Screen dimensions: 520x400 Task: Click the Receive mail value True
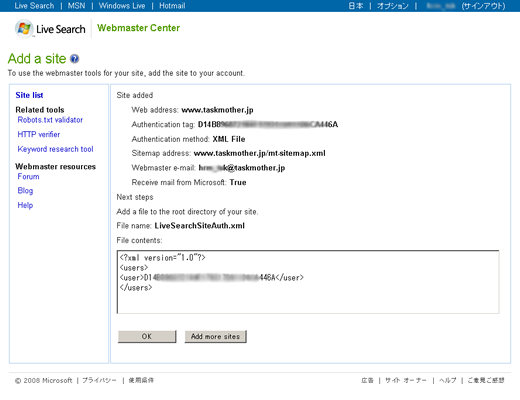(238, 182)
